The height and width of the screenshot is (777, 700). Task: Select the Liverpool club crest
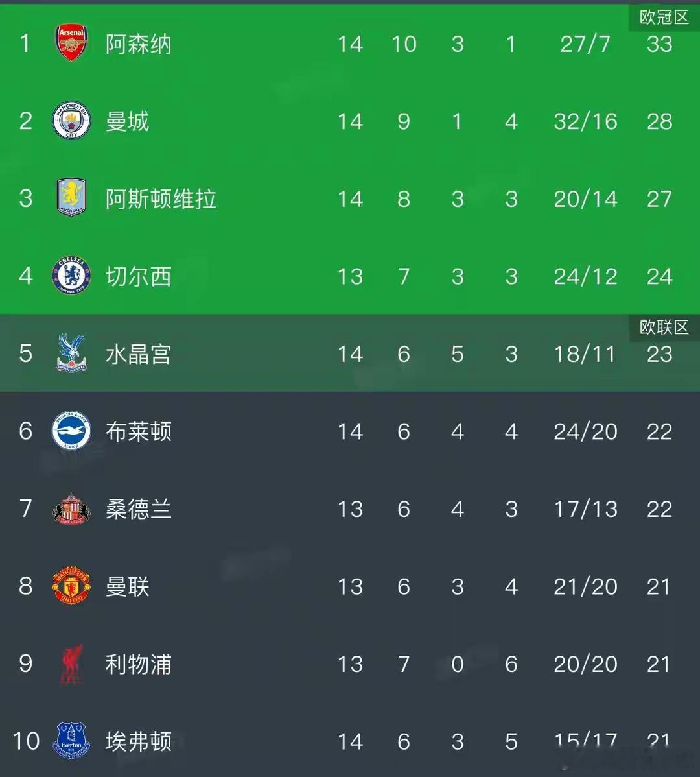click(71, 663)
